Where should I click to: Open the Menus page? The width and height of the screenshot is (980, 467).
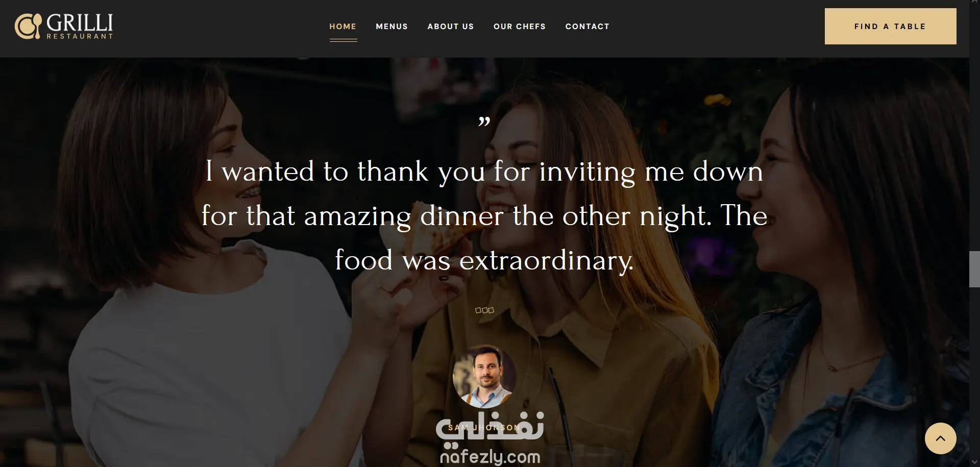[391, 27]
